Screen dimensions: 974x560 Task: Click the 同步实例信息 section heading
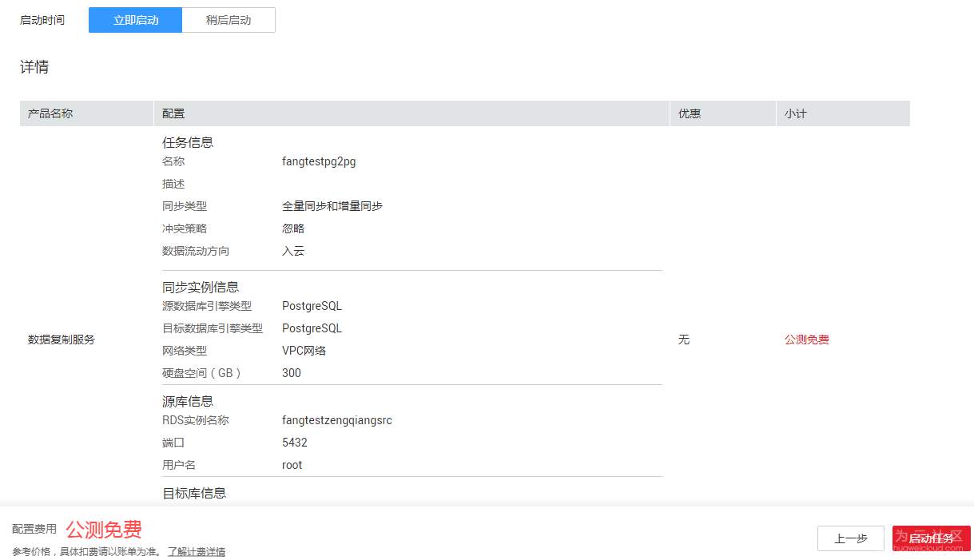tap(201, 287)
